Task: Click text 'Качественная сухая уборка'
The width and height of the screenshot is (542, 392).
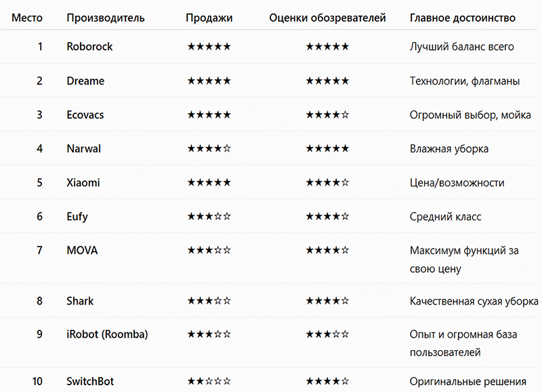Action: pyautogui.click(x=474, y=301)
